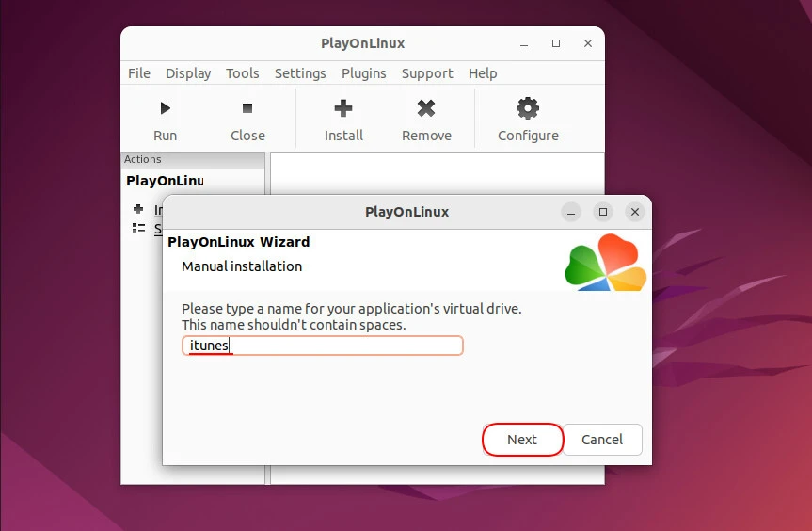The height and width of the screenshot is (531, 812).
Task: Cancel the manual installation wizard
Action: tap(602, 440)
